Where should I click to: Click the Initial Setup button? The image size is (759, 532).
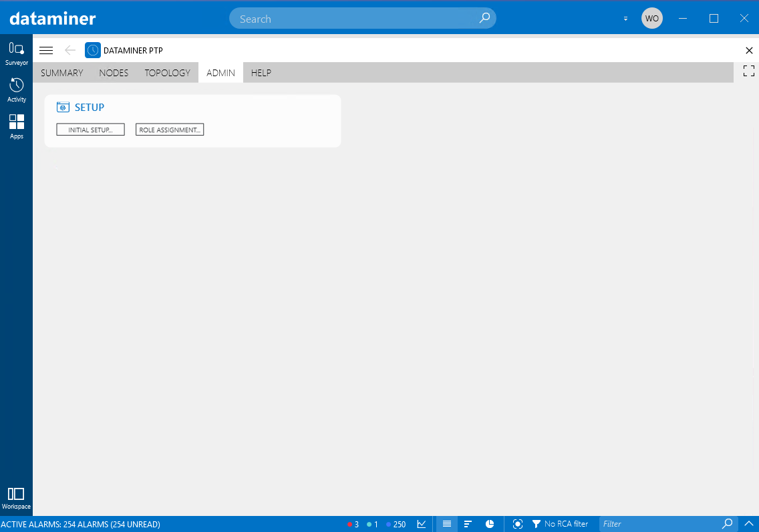click(x=90, y=130)
